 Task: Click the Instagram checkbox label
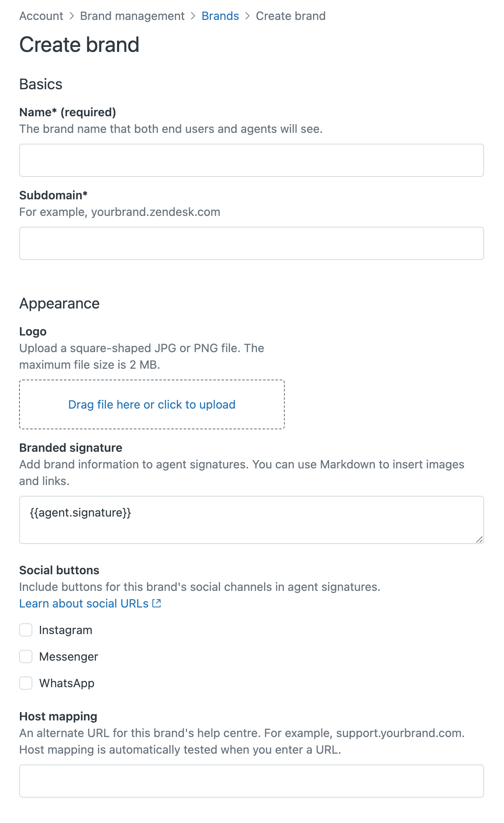pos(66,630)
